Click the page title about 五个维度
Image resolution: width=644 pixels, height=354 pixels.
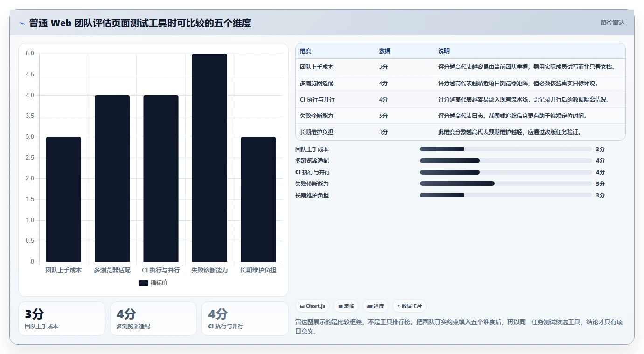pos(140,23)
